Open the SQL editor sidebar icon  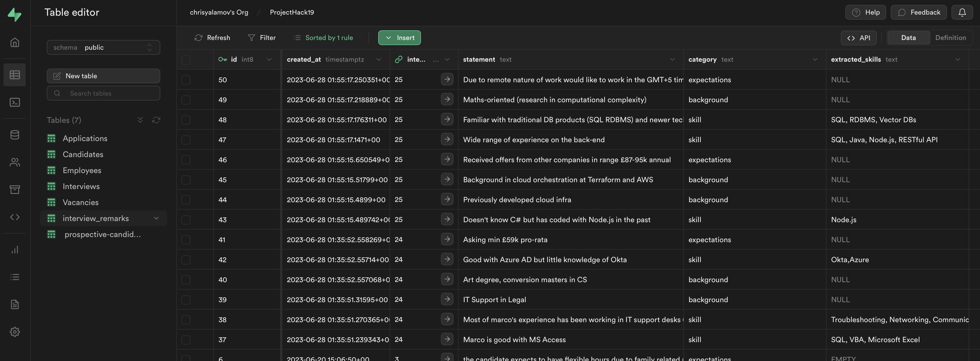[x=15, y=102]
